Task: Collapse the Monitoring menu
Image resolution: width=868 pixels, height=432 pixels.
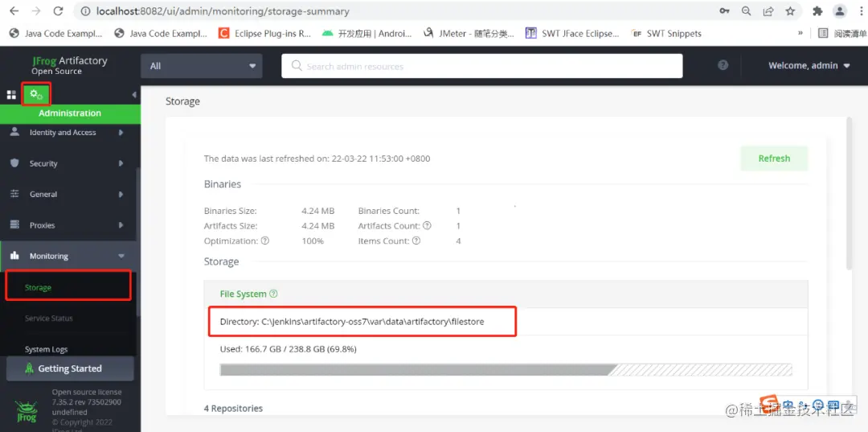Action: coord(68,256)
